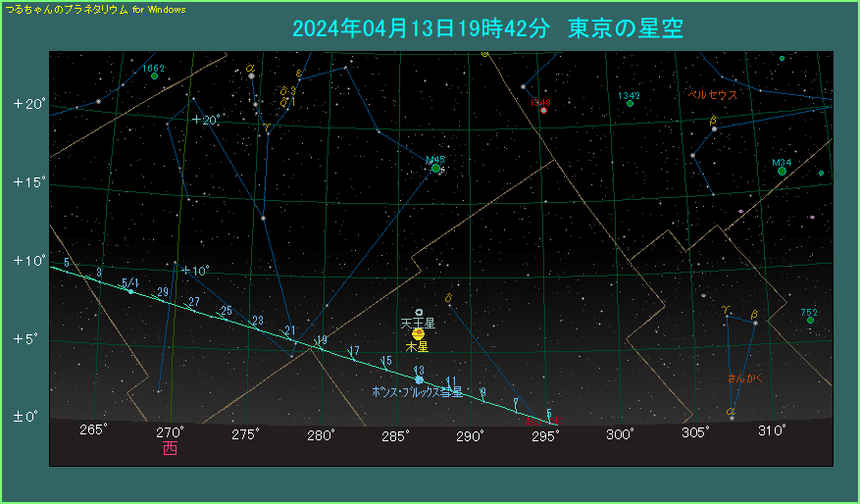Click the green M34 cluster dot
The image size is (860, 504).
click(x=782, y=171)
